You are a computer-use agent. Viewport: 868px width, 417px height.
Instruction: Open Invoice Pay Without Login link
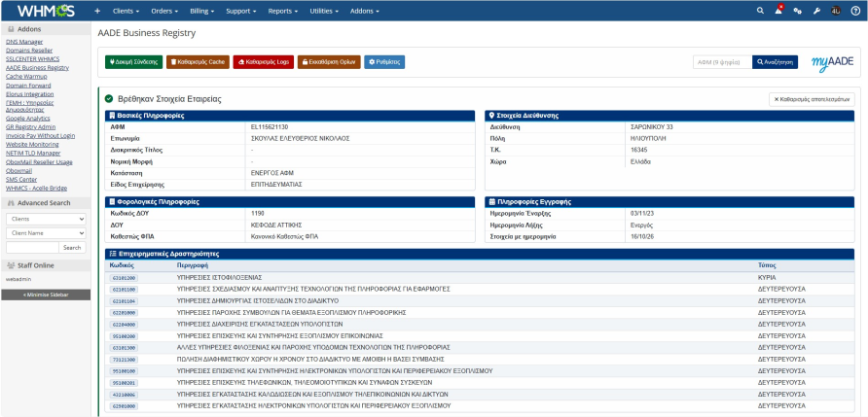tap(41, 135)
